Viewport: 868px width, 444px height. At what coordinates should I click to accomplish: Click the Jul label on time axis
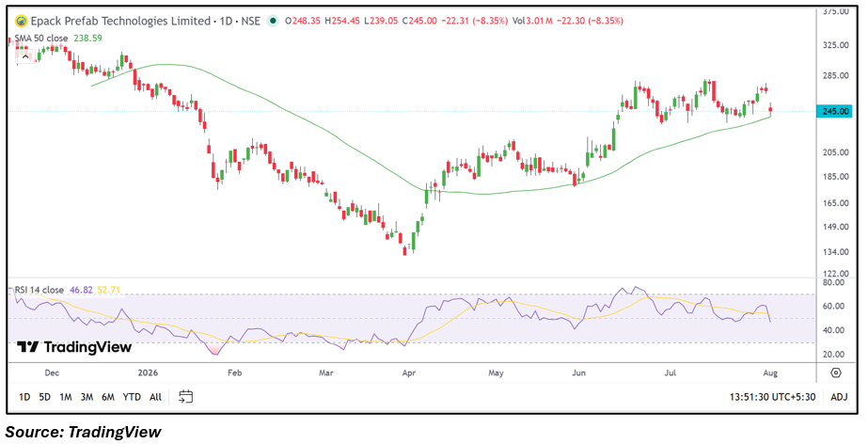[670, 373]
